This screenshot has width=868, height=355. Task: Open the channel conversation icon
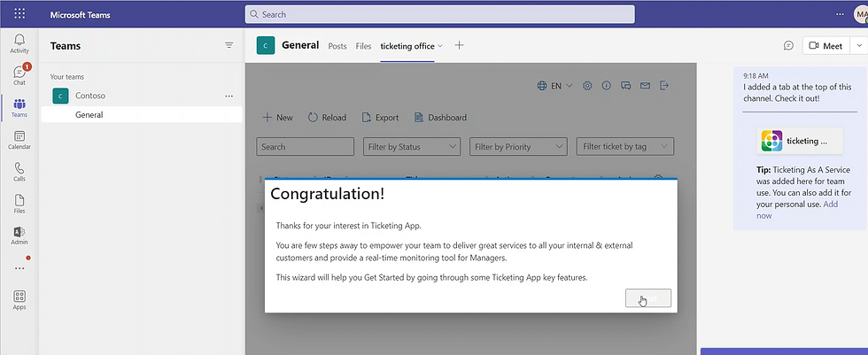(x=789, y=46)
